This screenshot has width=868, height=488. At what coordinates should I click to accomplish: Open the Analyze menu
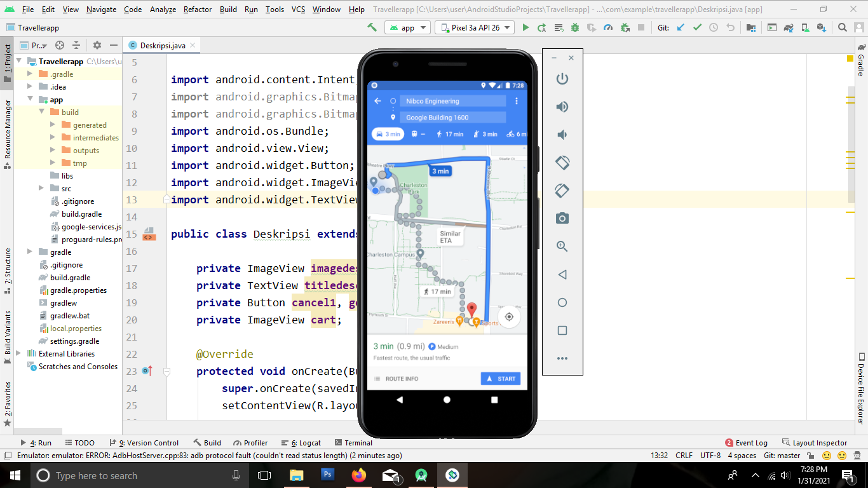(163, 10)
